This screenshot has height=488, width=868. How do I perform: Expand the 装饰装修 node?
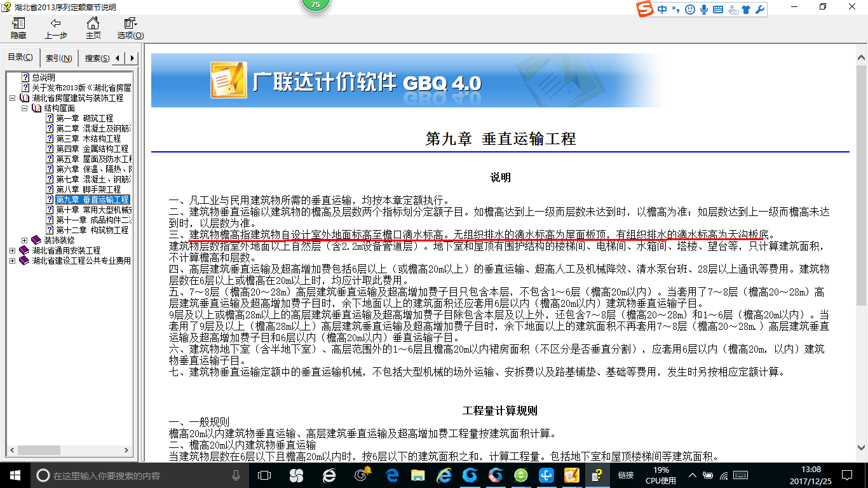pyautogui.click(x=25, y=241)
